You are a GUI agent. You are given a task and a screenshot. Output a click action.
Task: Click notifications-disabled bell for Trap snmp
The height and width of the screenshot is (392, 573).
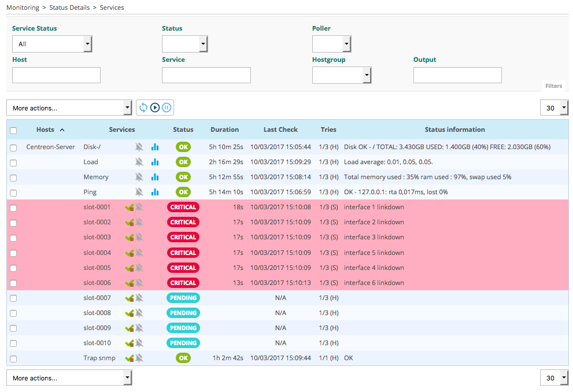point(139,358)
